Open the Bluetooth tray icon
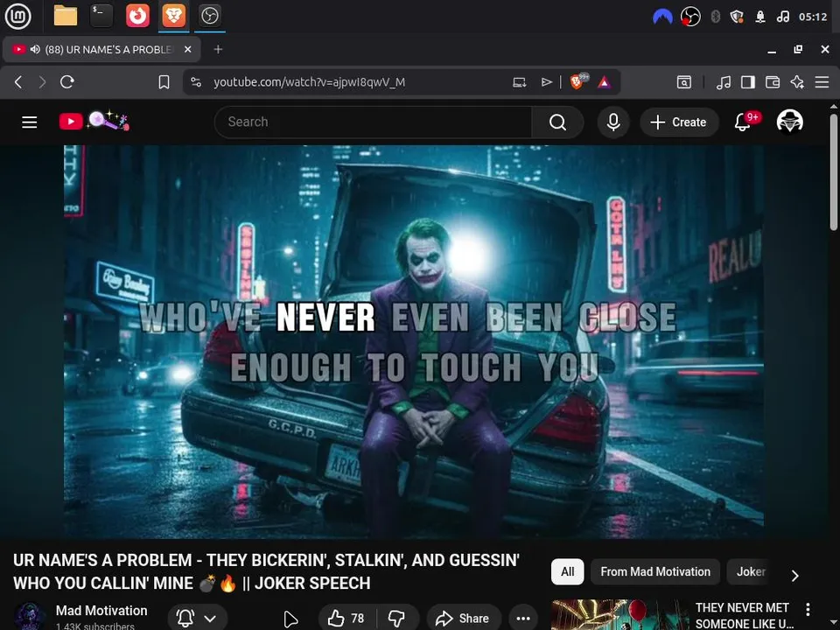The image size is (840, 630). click(x=715, y=17)
